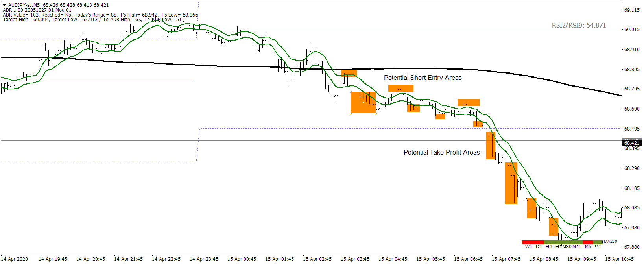
Task: Click the SMA200 indicator label
Action: 610,242
